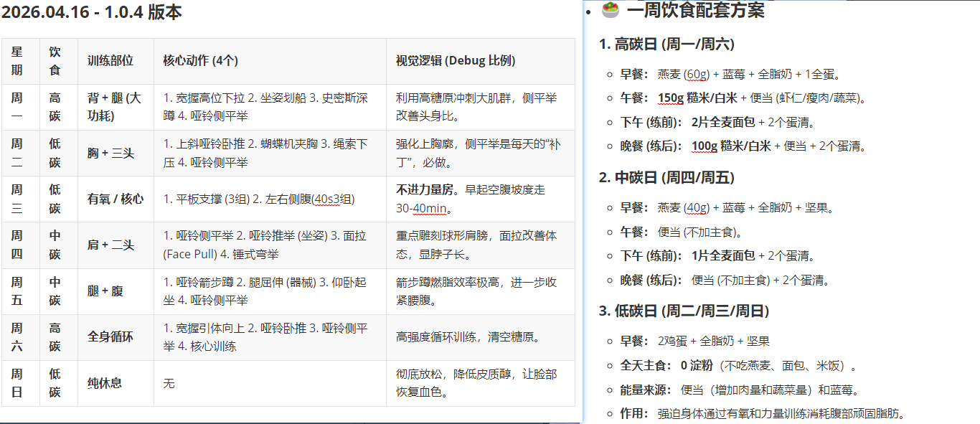This screenshot has width=980, height=424.
Task: Click the "全身循环" cell in the 周六 row
Action: click(110, 336)
